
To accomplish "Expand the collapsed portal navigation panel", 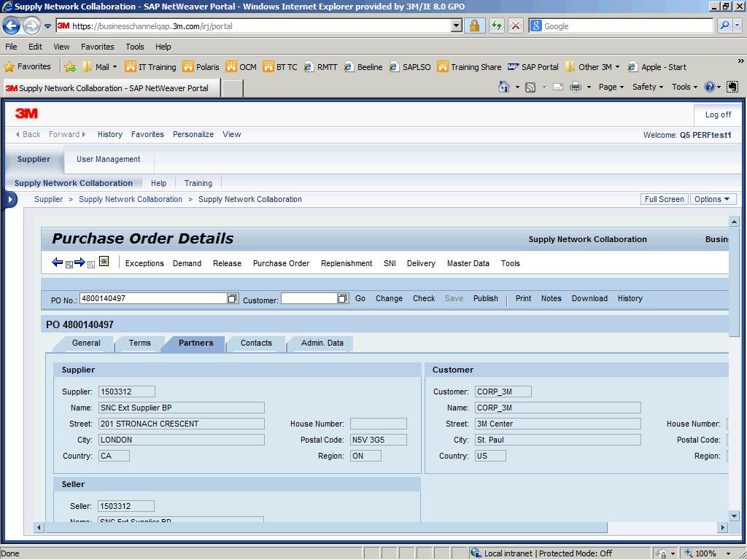I will coord(9,200).
